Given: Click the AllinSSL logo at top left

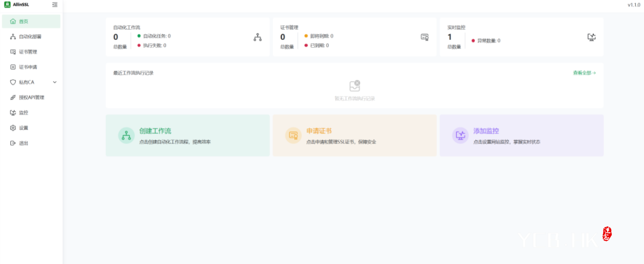Looking at the screenshot, I should point(8,5).
